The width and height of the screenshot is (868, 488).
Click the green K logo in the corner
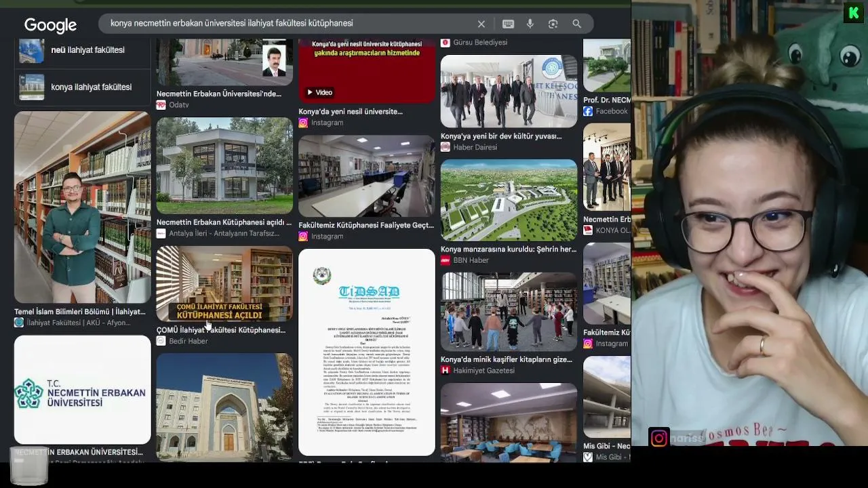(x=853, y=13)
